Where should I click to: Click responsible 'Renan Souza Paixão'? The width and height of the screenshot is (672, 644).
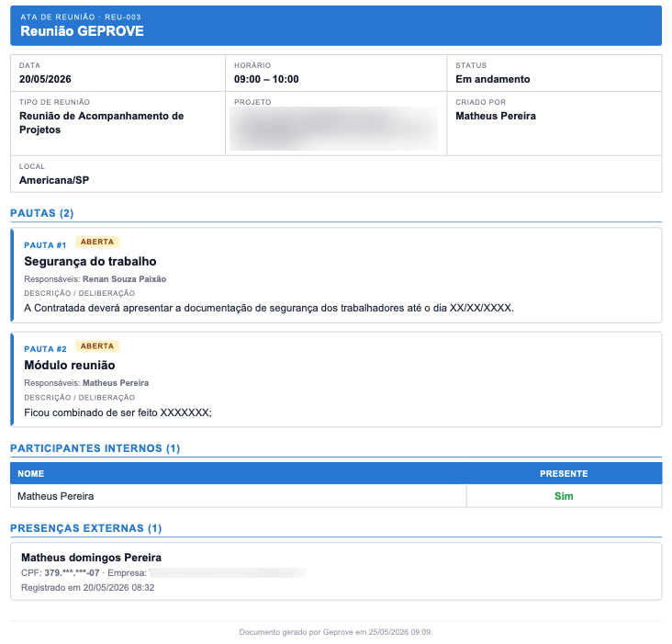[x=124, y=279]
